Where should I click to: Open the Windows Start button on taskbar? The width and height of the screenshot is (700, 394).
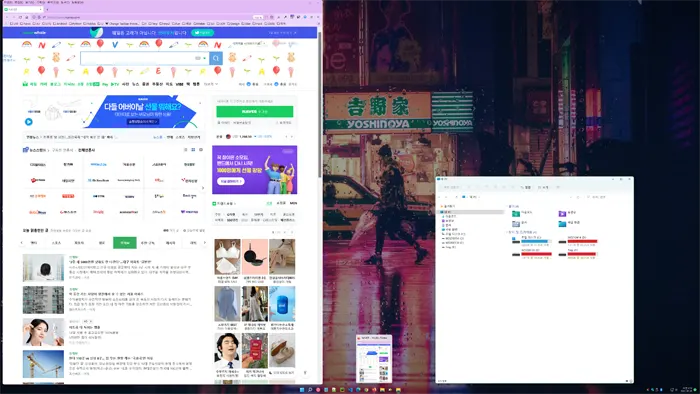tap(302, 390)
